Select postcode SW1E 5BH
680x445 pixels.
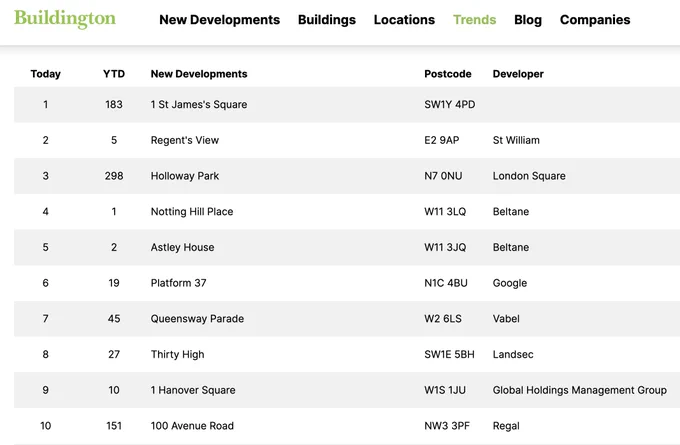pyautogui.click(x=449, y=354)
